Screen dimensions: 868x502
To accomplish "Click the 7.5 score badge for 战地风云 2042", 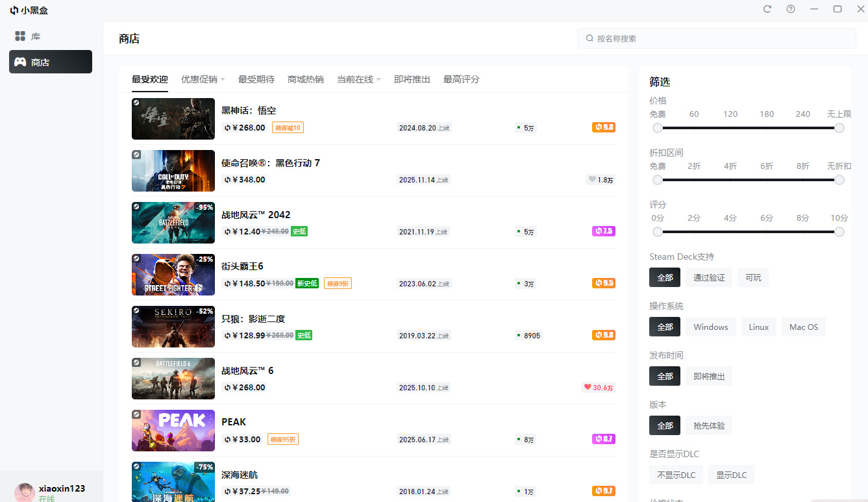I will coord(603,231).
